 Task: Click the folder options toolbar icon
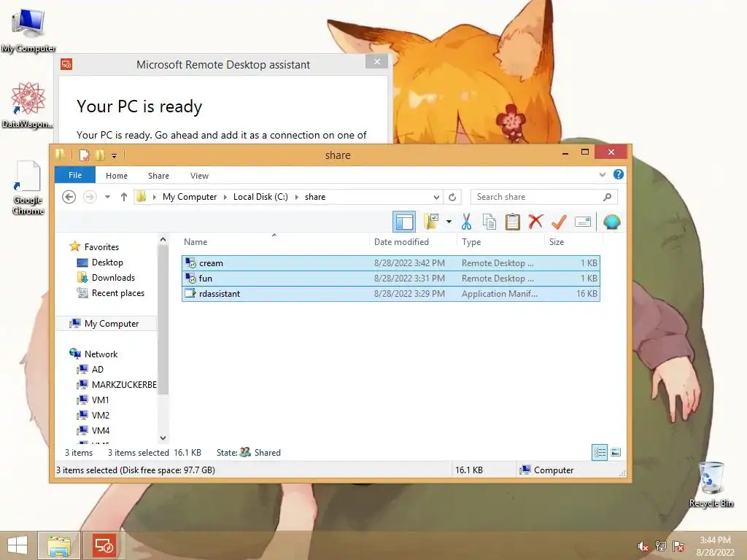click(431, 222)
